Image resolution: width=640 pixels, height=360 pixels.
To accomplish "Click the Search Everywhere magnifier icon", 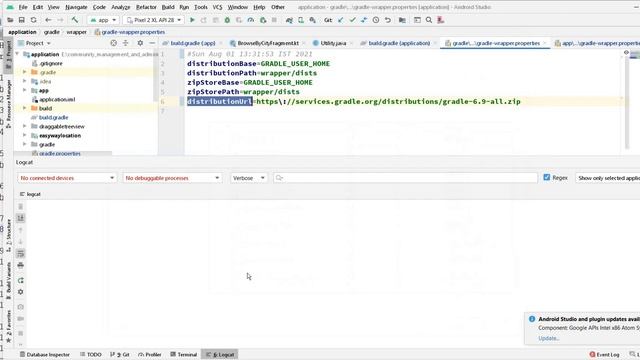I will click(429, 20).
